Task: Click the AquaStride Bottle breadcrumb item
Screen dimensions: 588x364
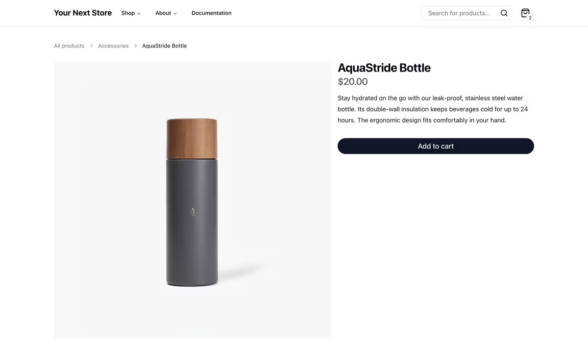Action: pos(164,46)
